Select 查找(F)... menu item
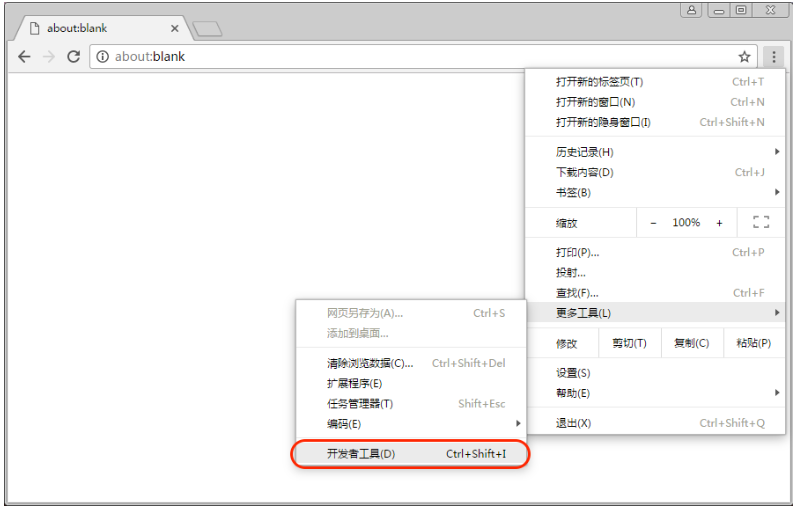Screen dimensions: 796x508 coord(655,293)
